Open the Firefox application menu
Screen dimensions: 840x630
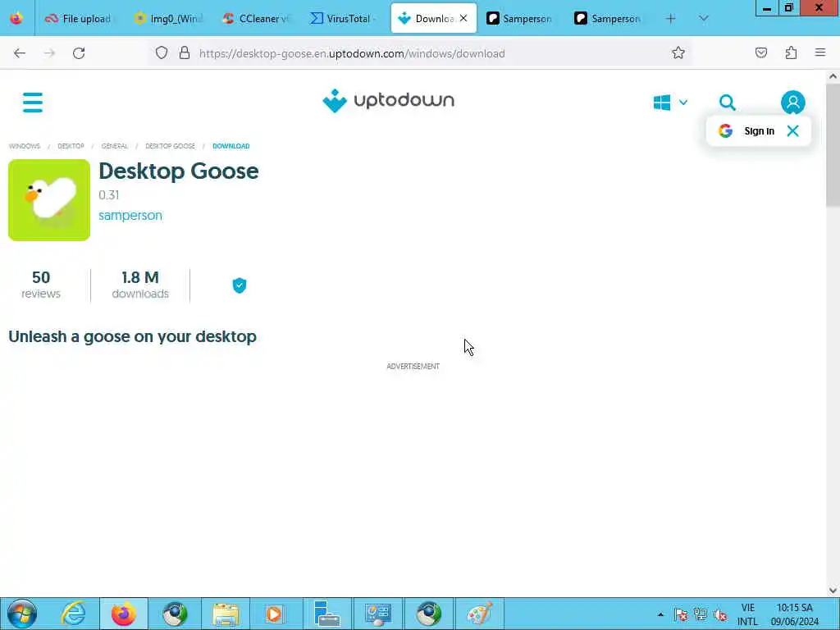pos(820,52)
